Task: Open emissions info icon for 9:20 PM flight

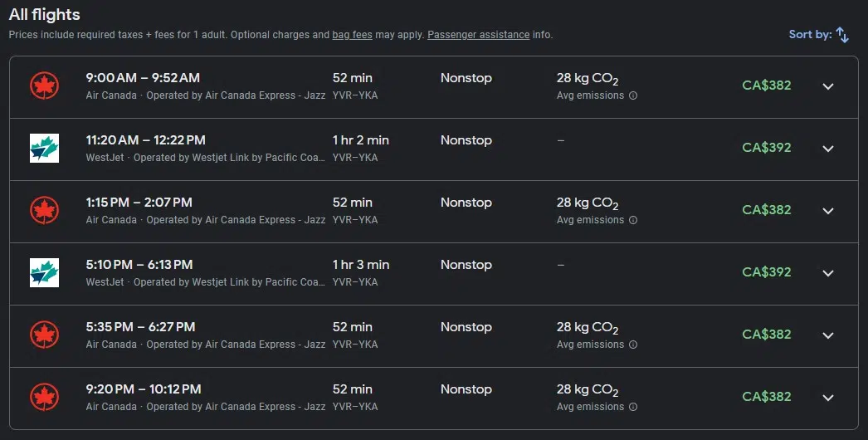Action: point(633,407)
